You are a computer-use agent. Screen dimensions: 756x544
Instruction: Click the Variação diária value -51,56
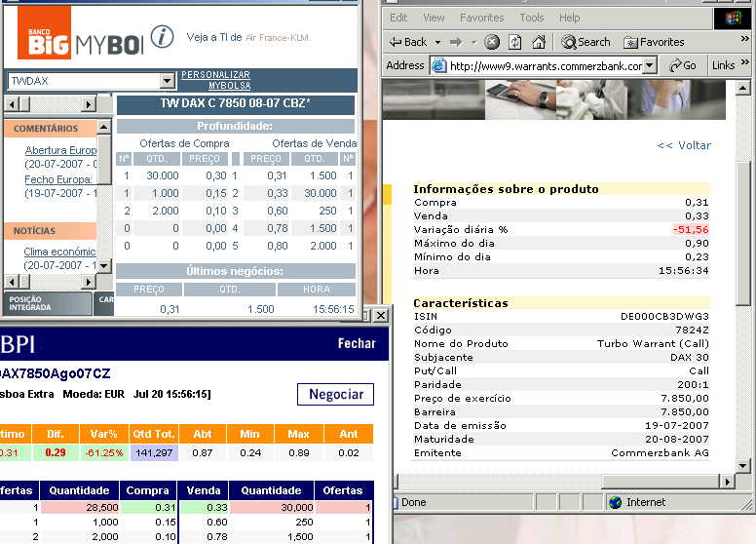691,229
